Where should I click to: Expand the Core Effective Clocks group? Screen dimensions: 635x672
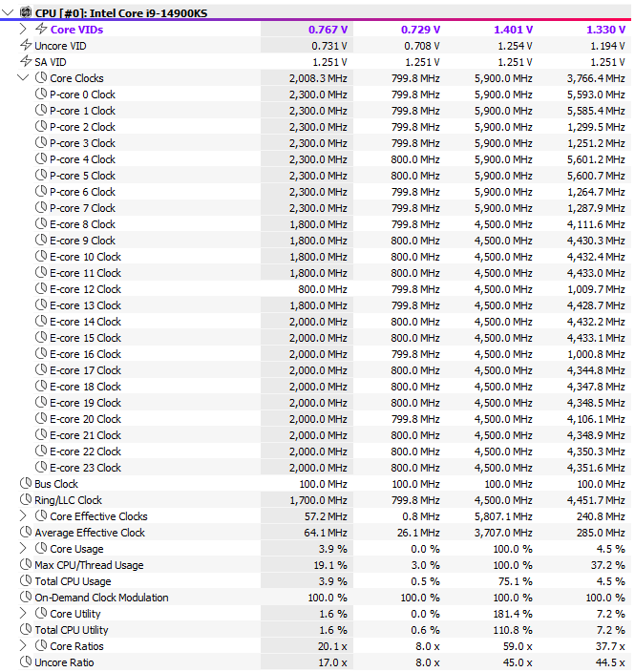coord(23,516)
